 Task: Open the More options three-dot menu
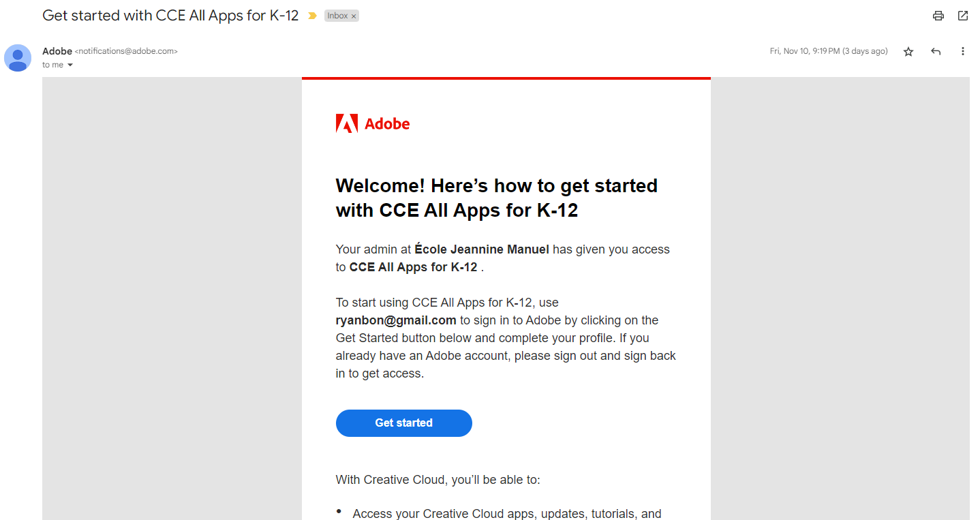pos(963,52)
